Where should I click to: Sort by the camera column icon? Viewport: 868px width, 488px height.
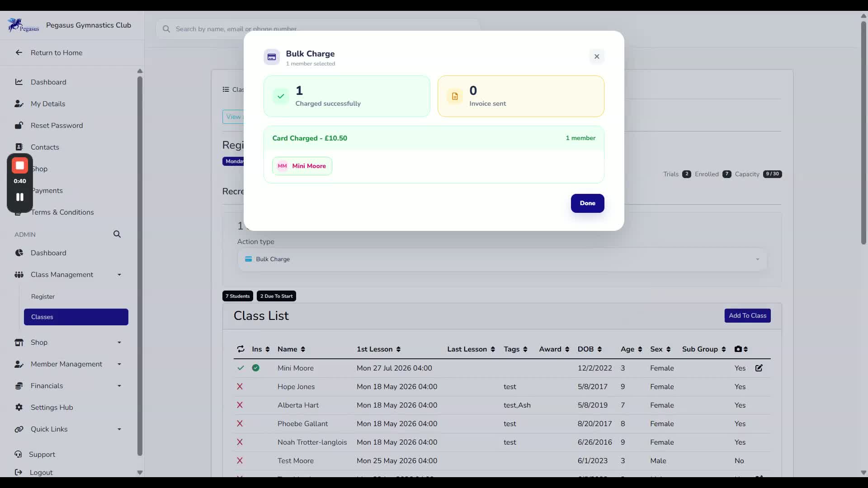pos(741,349)
